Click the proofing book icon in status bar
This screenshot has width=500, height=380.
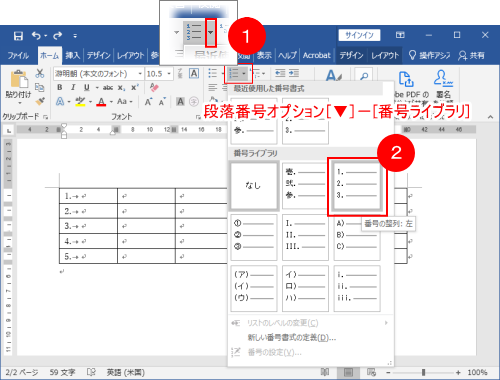click(x=91, y=372)
